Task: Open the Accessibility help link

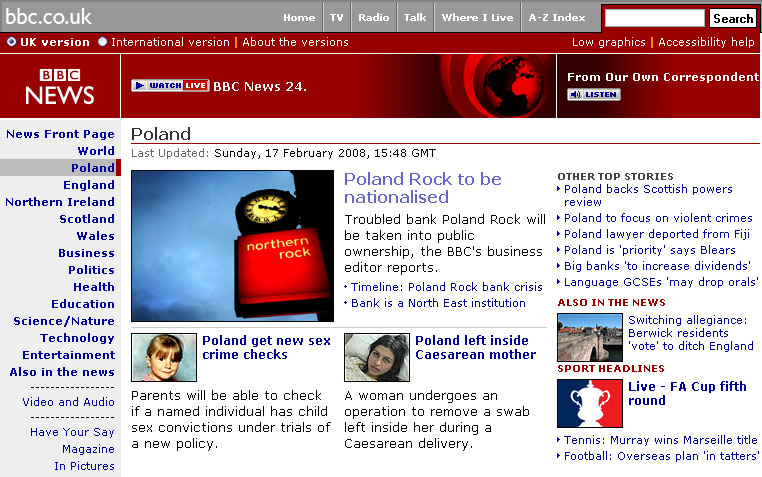Action: (706, 42)
